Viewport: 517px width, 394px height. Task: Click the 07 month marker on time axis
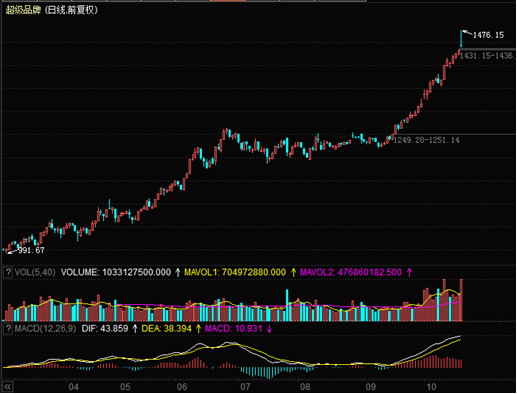[x=245, y=387]
